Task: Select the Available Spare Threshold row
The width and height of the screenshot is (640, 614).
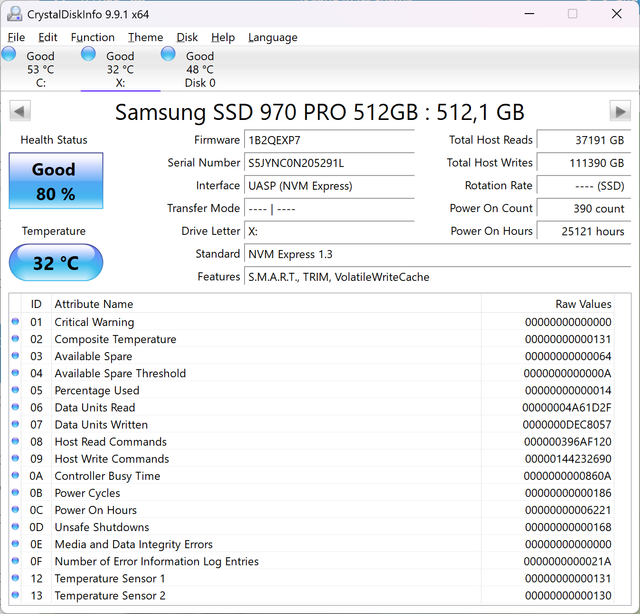Action: coord(312,374)
